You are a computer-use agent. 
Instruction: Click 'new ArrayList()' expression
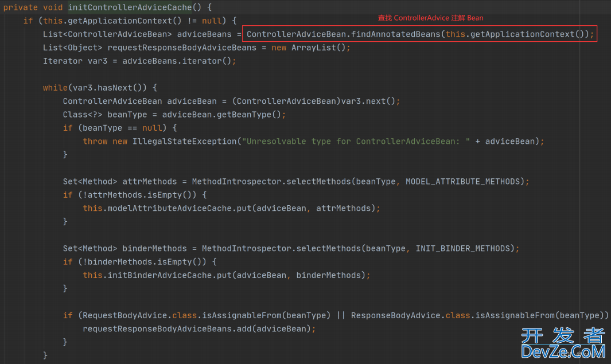309,48
